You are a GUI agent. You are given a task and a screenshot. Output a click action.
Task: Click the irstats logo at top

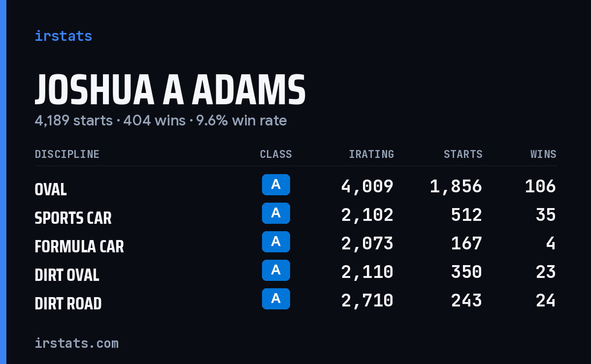63,36
